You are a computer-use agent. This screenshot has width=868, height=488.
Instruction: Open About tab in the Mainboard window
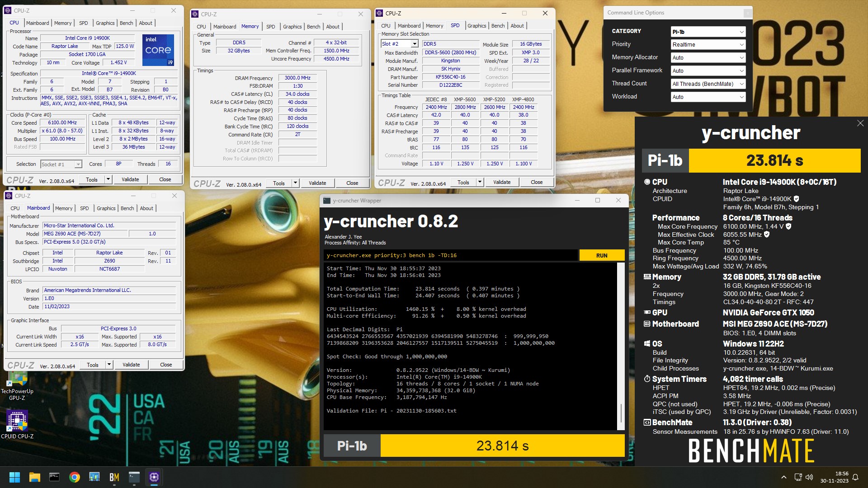(146, 208)
